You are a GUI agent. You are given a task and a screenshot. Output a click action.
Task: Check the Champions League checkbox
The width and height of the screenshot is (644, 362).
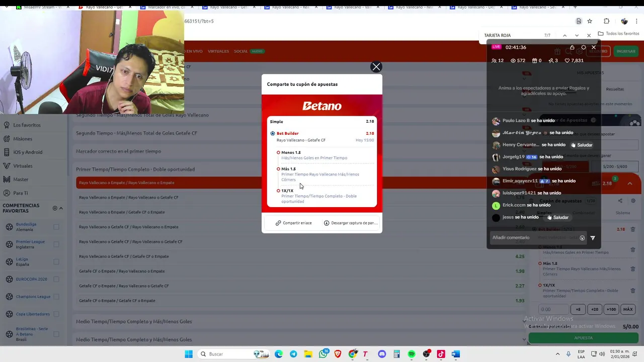[x=56, y=297]
